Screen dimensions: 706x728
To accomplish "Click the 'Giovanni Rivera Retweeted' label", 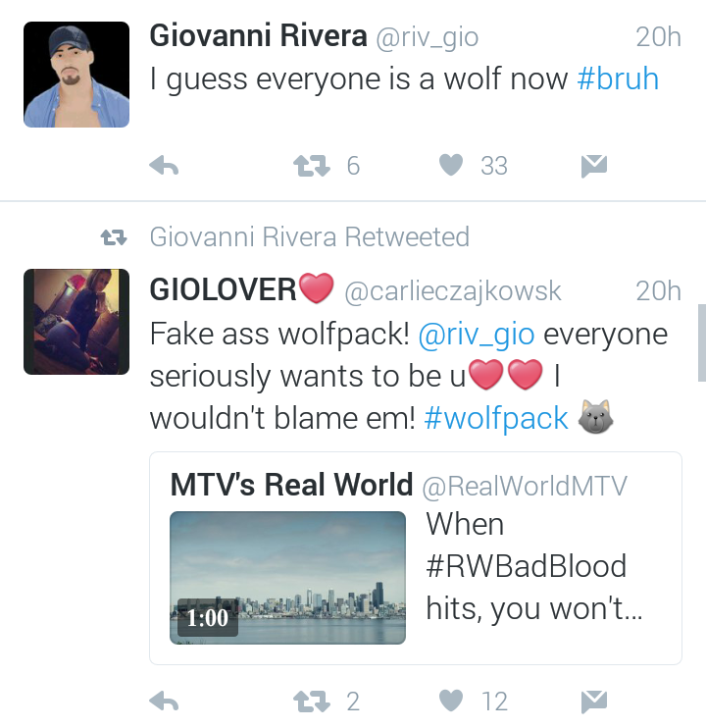I will pos(310,237).
